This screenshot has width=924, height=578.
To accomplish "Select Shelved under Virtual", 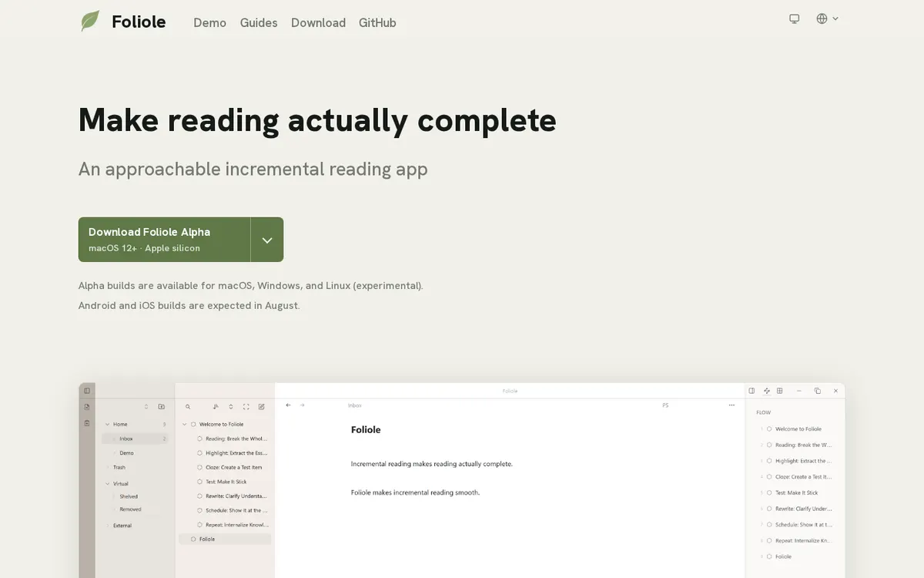I will tap(129, 496).
